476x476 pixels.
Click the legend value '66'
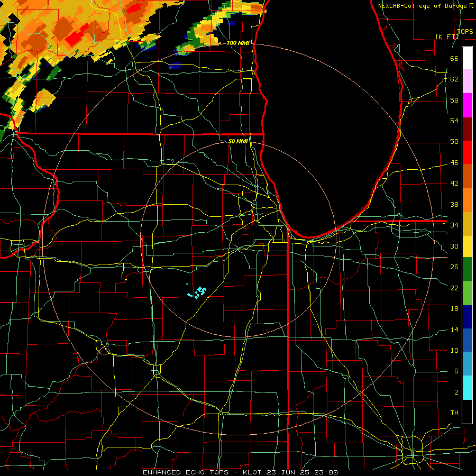[454, 58]
